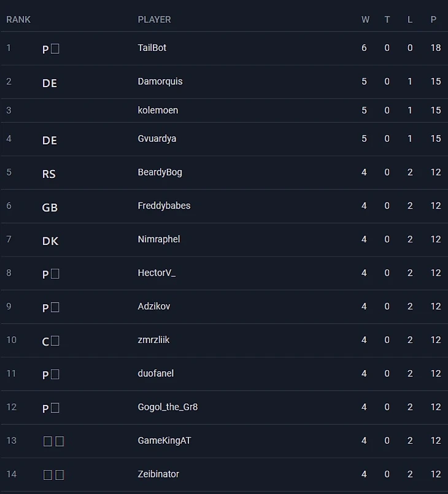Sort by points column header P
448x494 pixels.
tap(433, 20)
